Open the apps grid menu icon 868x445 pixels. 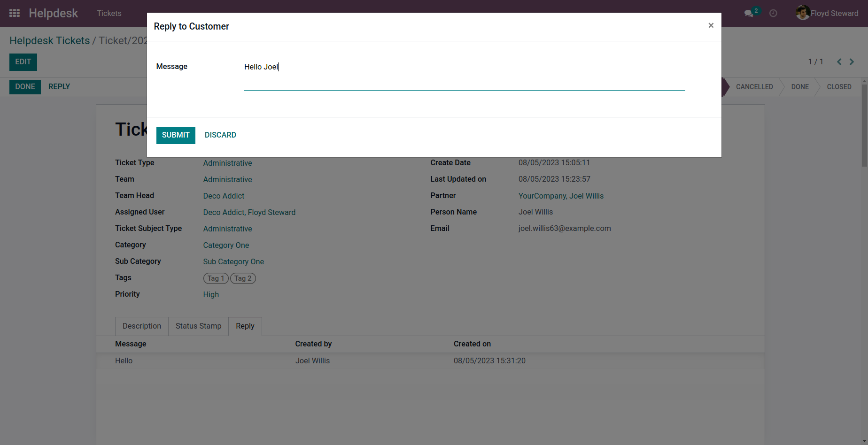(x=15, y=13)
